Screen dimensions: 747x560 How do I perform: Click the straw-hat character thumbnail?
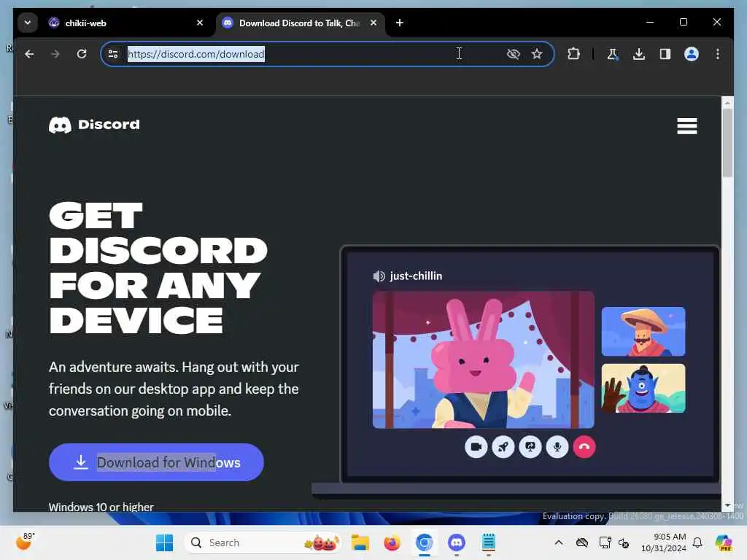[643, 332]
